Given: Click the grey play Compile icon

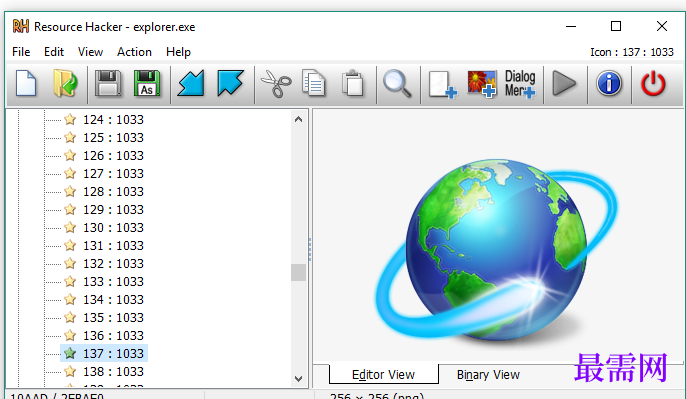Looking at the screenshot, I should pos(564,83).
